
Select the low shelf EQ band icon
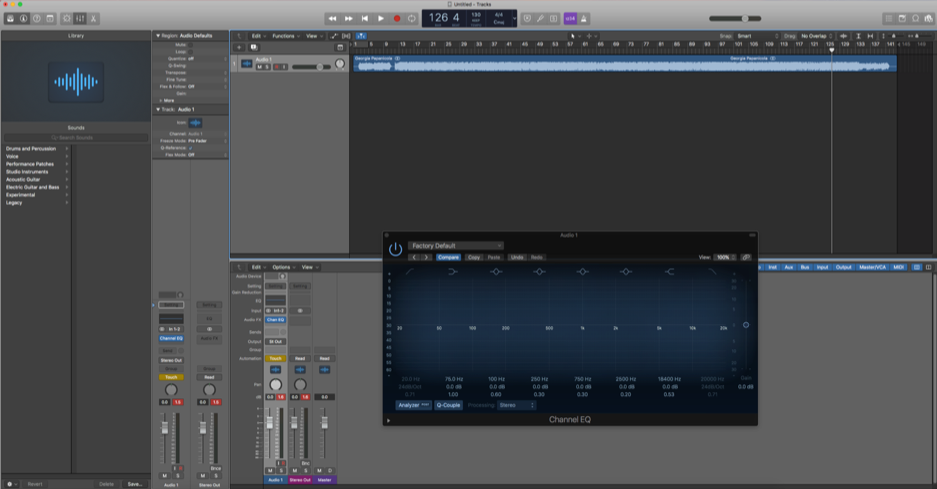453,272
